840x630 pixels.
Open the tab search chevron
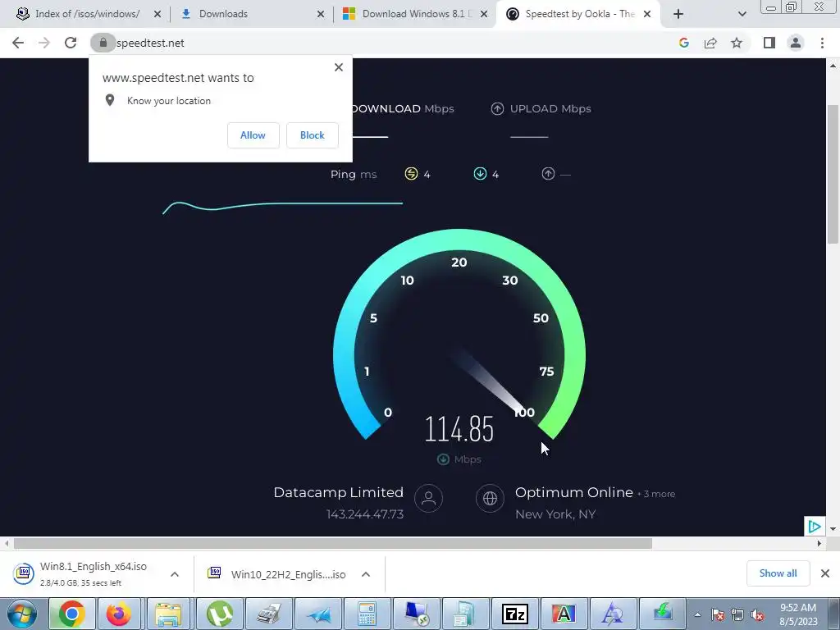(742, 15)
